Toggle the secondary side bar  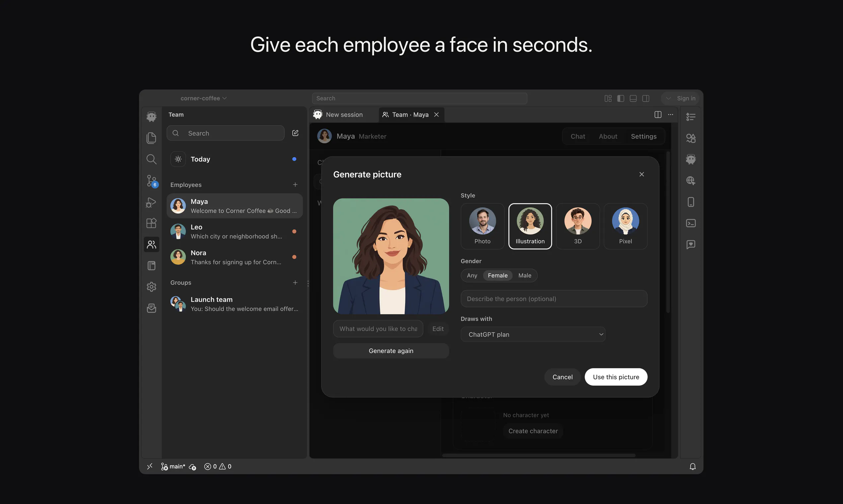pos(646,98)
